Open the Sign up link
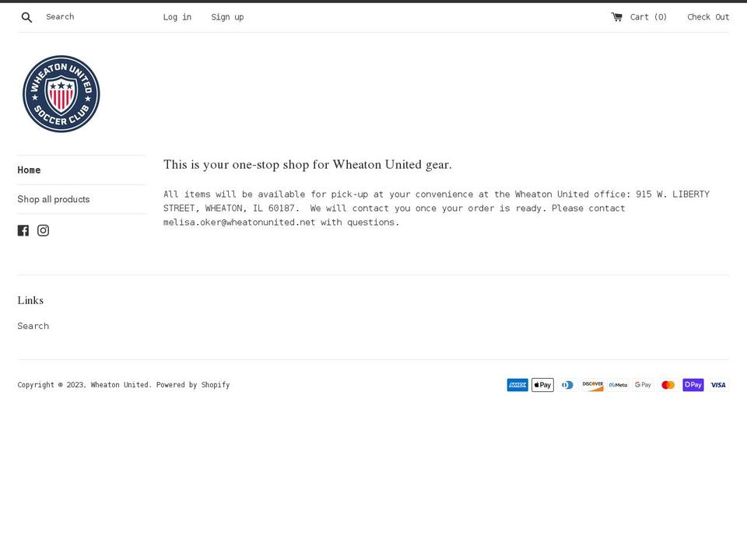 (227, 17)
